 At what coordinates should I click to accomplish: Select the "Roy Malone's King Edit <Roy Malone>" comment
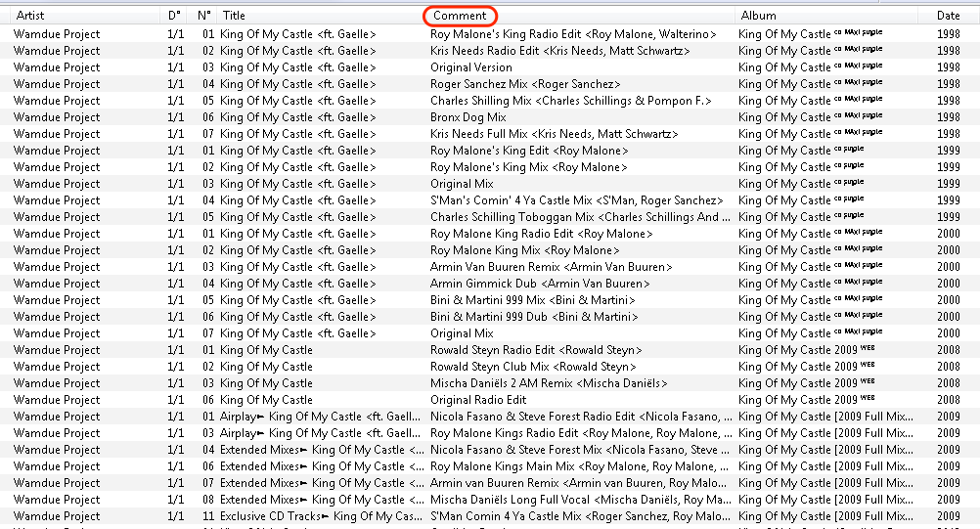(529, 151)
